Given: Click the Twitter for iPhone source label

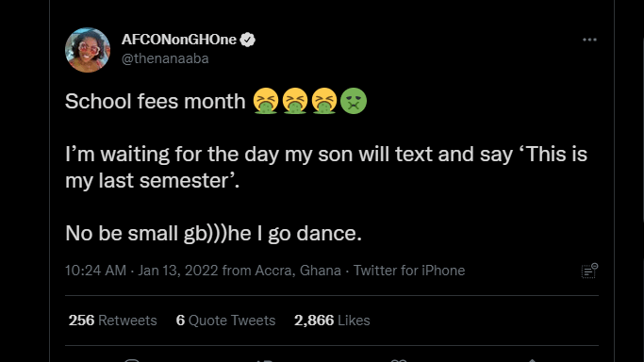Looking at the screenshot, I should tap(409, 271).
